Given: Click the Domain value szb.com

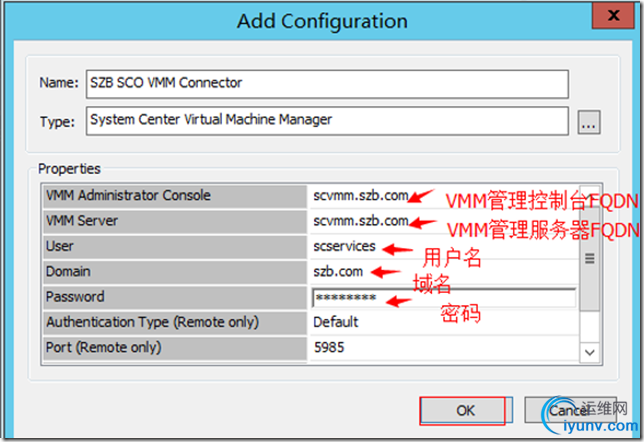Looking at the screenshot, I should click(x=338, y=272).
